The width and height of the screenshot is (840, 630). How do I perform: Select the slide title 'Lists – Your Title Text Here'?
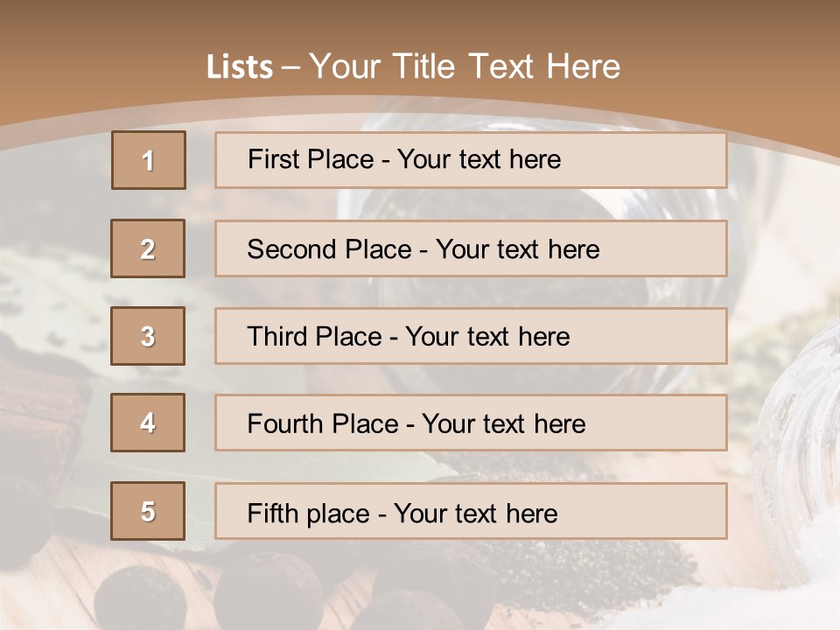(x=413, y=66)
